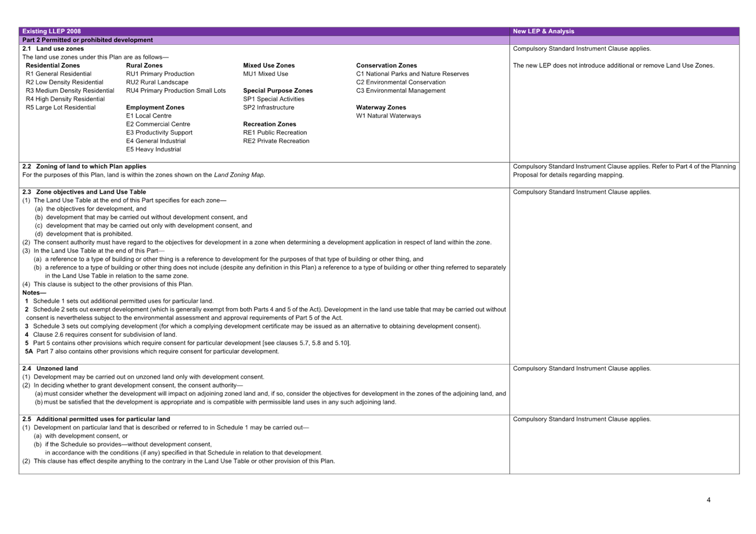Select 'Part 2 Permitted or prohibited development' heading

[x=88, y=40]
